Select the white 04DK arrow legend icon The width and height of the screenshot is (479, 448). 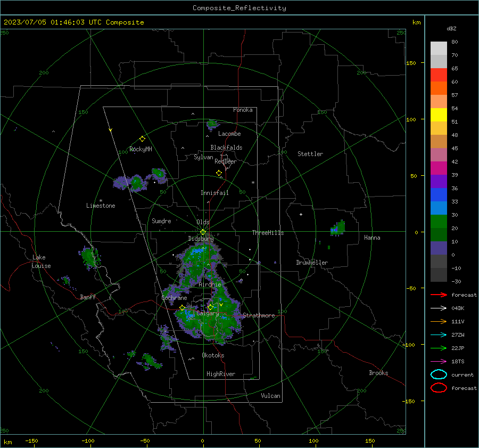tap(439, 308)
